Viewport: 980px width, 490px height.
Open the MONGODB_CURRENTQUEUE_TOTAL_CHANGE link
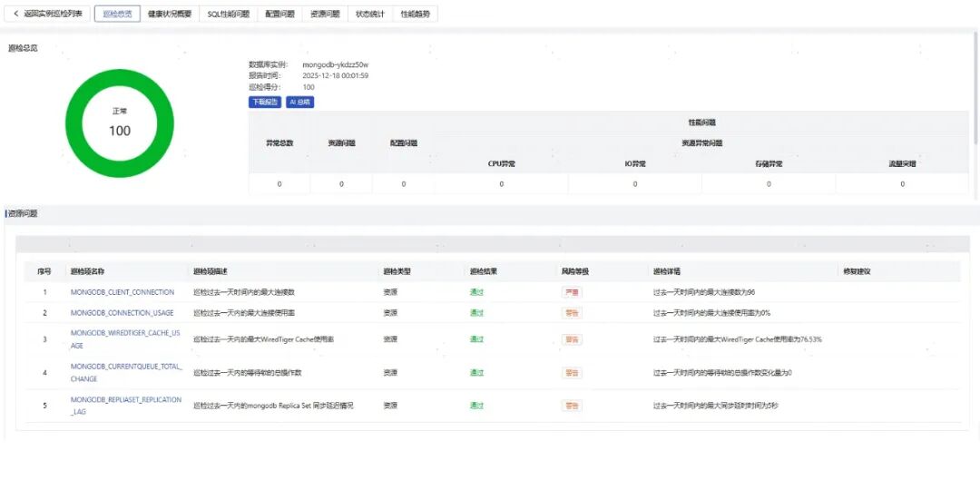(x=126, y=373)
